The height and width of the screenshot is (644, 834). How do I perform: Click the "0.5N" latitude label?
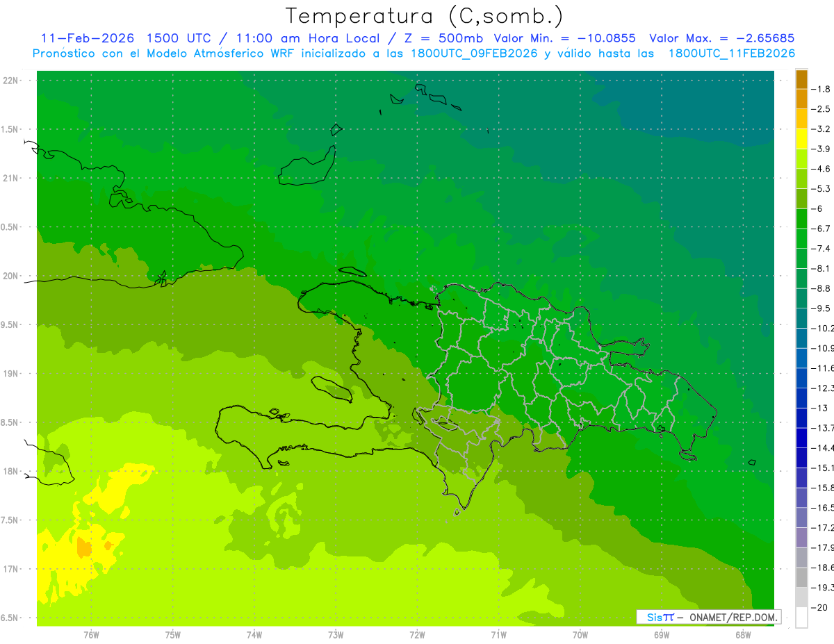10,227
